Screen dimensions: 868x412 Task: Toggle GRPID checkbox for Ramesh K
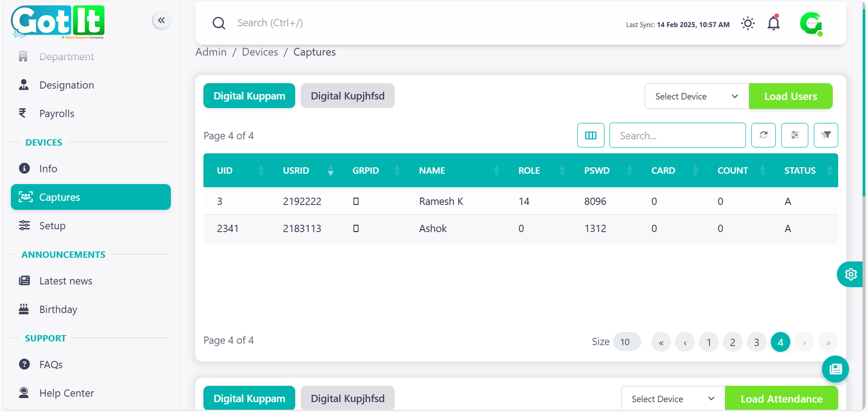pyautogui.click(x=356, y=201)
